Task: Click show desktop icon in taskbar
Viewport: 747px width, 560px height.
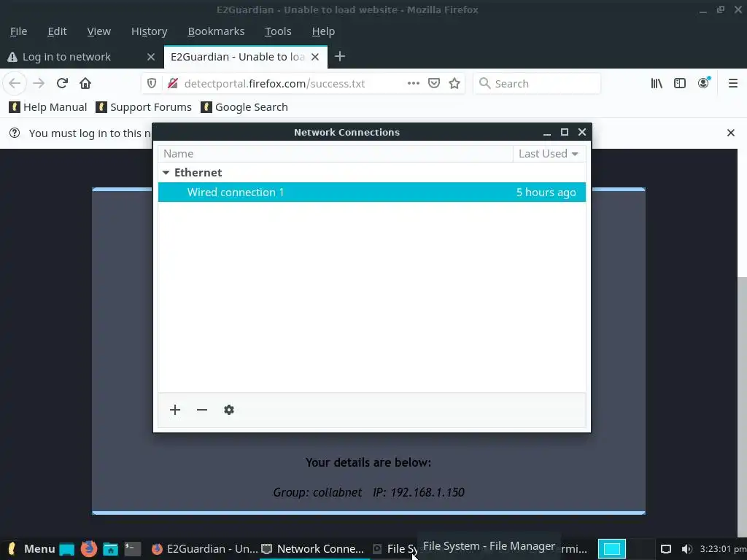Action: tap(66, 549)
